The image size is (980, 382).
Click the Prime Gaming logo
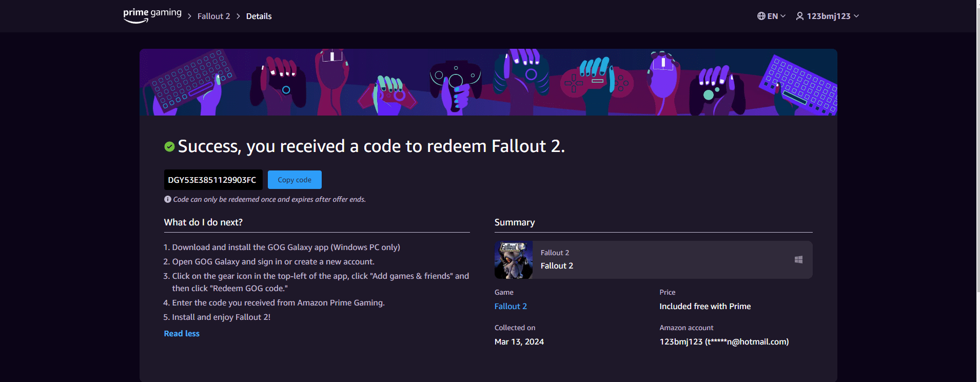151,15
